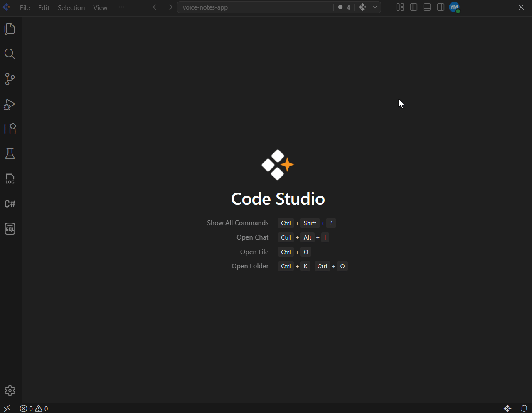The height and width of the screenshot is (413, 532).
Task: Click the Open File label
Action: point(254,252)
